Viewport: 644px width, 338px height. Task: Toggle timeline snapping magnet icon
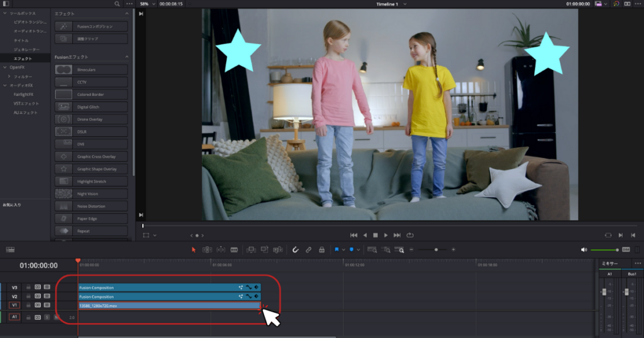click(296, 249)
